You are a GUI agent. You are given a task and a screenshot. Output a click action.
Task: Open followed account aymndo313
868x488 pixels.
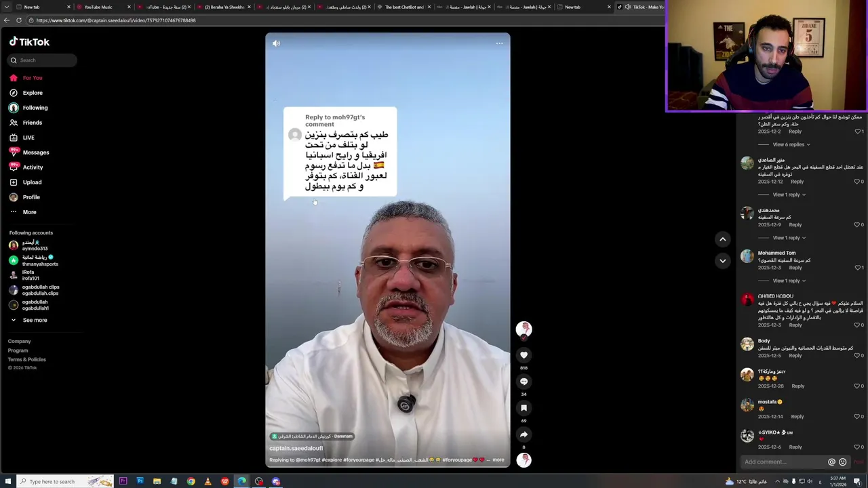(x=34, y=245)
